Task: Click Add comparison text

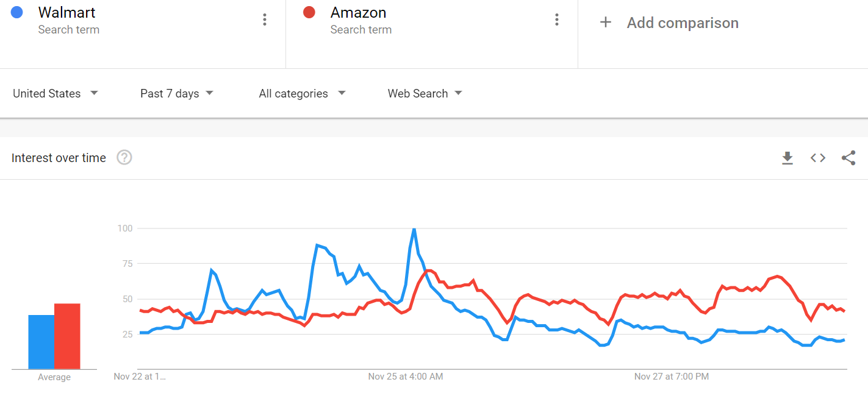Action: 683,23
